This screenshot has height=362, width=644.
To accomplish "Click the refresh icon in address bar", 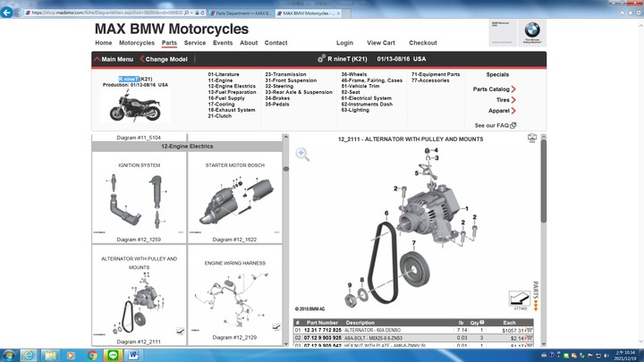I will (x=202, y=13).
